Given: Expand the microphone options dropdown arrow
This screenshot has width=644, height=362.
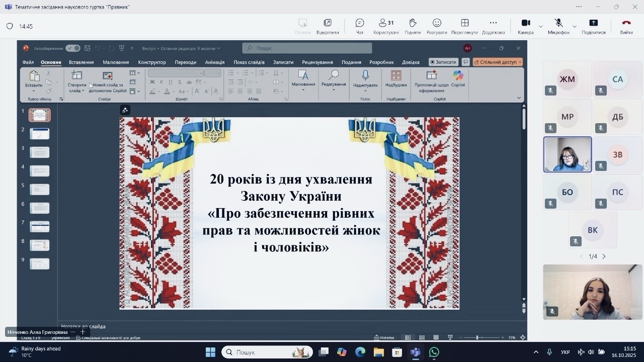Looking at the screenshot, I should click(575, 26).
